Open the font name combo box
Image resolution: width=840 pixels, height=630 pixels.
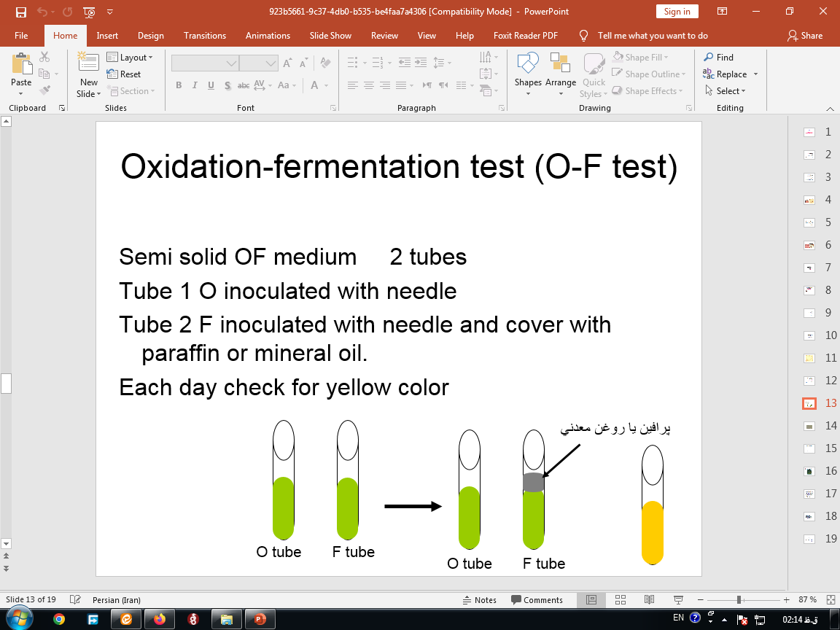click(x=205, y=63)
